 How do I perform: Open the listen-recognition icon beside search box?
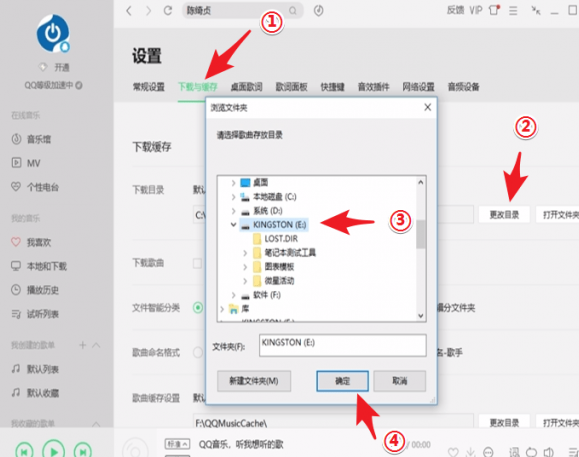(319, 11)
